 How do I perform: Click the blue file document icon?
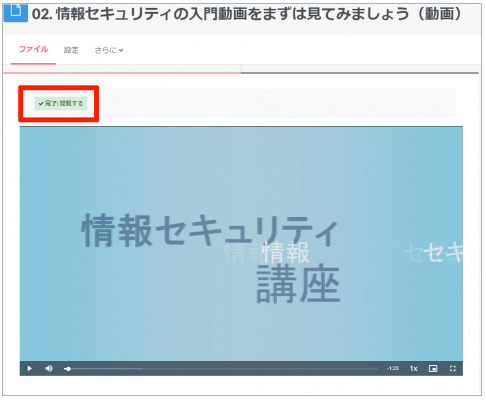tap(16, 13)
